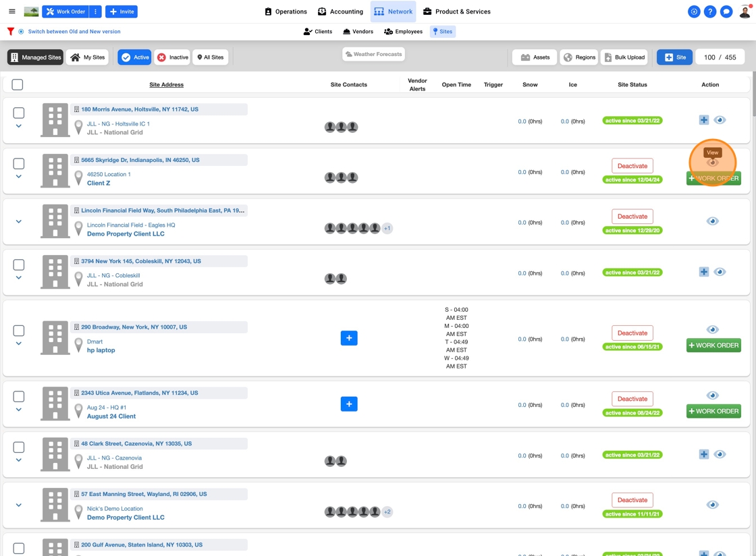Viewport: 756px width, 556px height.
Task: Check the 5665 Skyridge Dr row checkbox
Action: [19, 164]
